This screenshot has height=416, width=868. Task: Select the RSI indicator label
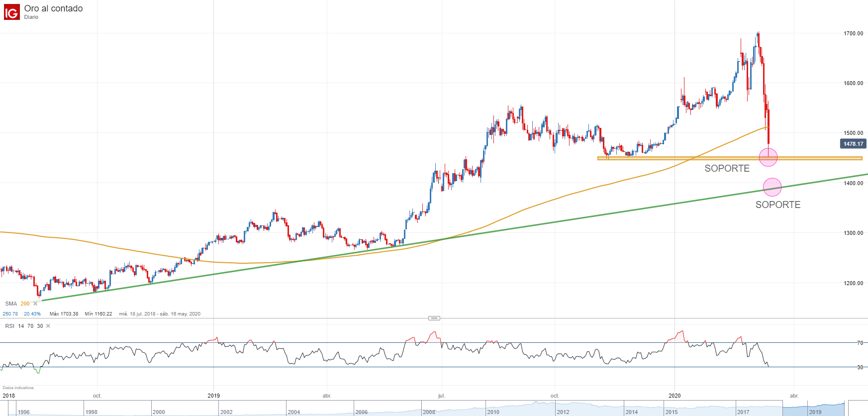click(x=9, y=326)
